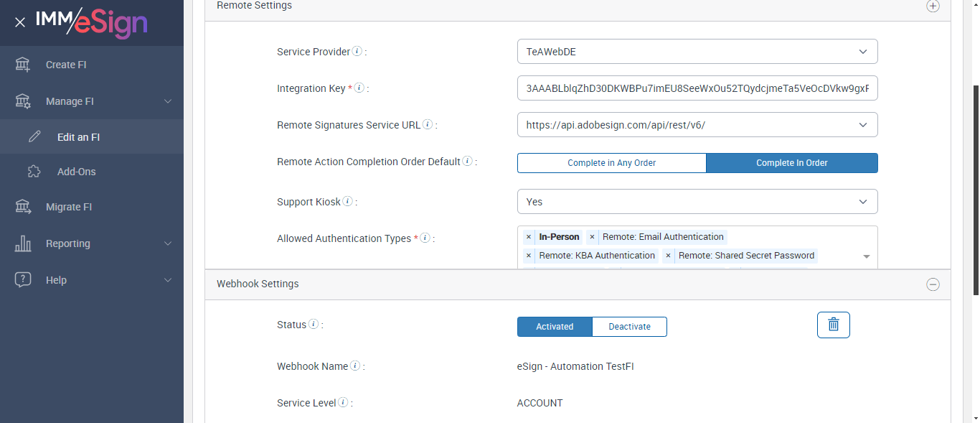Click the Integration Key input field
Screen dimensions: 980x423
(697, 88)
